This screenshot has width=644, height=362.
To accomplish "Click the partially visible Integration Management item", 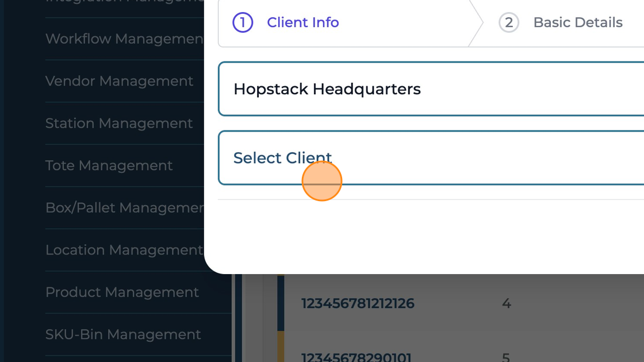I will point(124,2).
